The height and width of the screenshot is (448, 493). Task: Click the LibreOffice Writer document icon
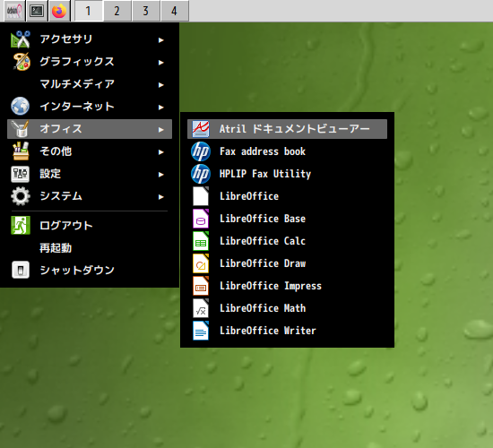(201, 331)
